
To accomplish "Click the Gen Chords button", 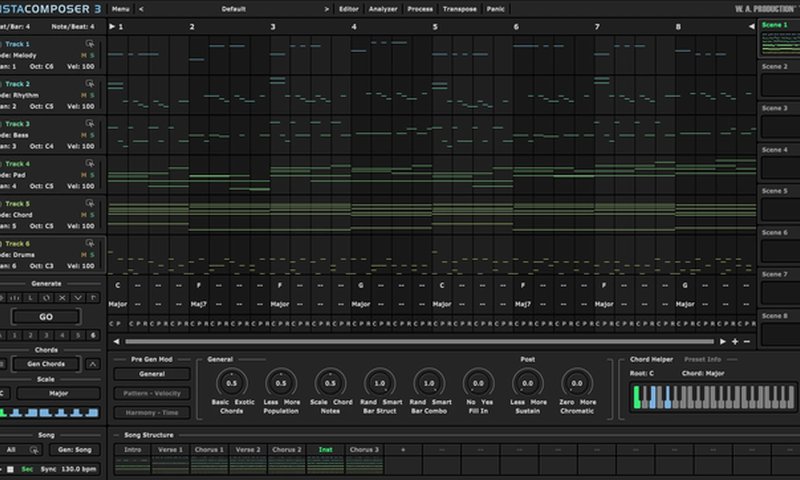I will pos(48,363).
